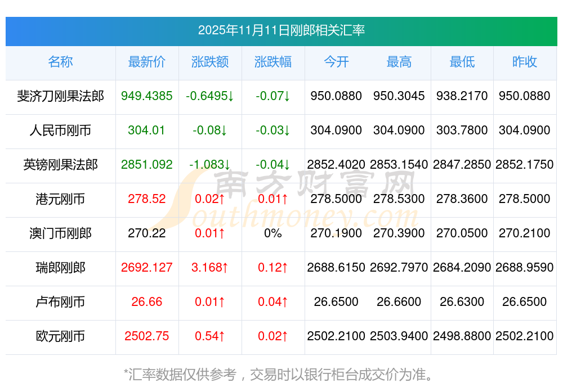Click the change amount 0.54↑
This screenshot has height=392, width=563.
pos(209,336)
